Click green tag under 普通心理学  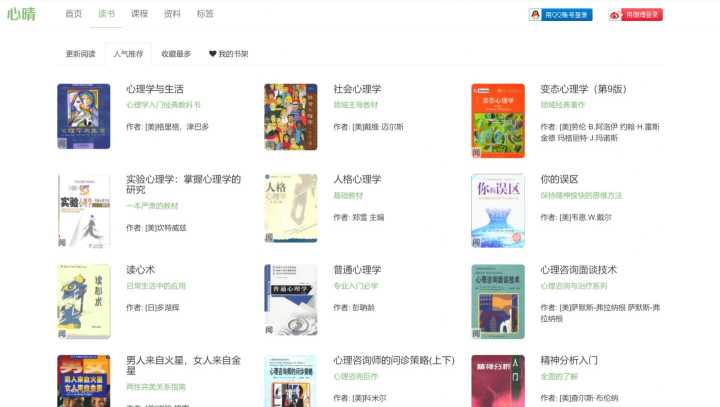coord(355,286)
